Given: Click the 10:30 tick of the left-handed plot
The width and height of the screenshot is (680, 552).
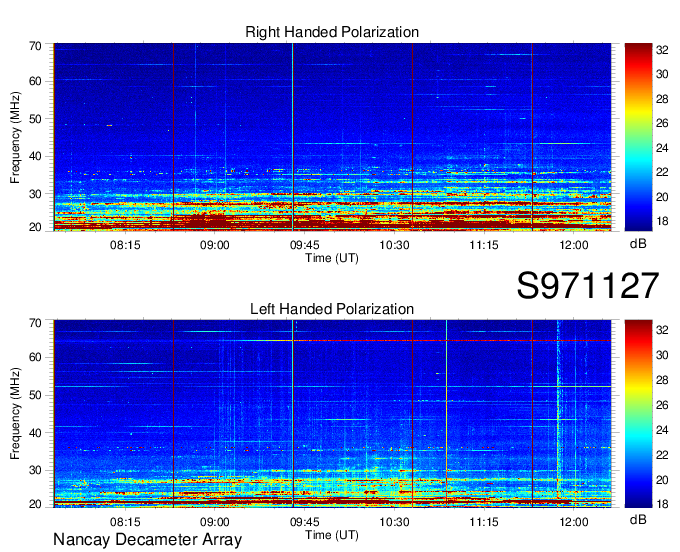Looking at the screenshot, I should click(x=394, y=521).
